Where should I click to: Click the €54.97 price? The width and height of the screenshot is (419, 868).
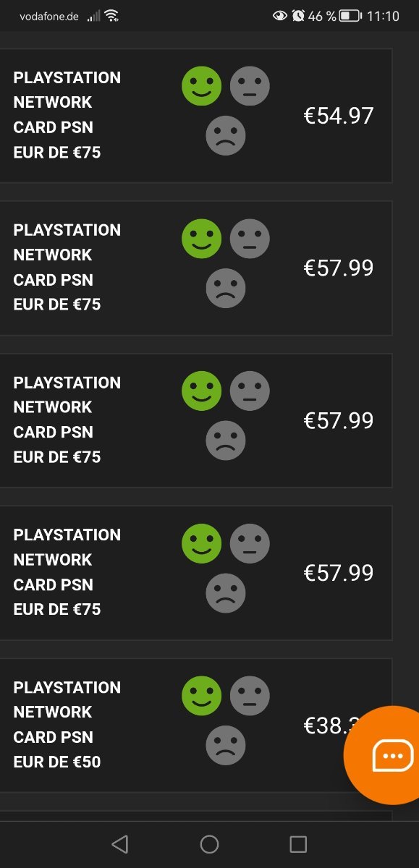click(339, 116)
